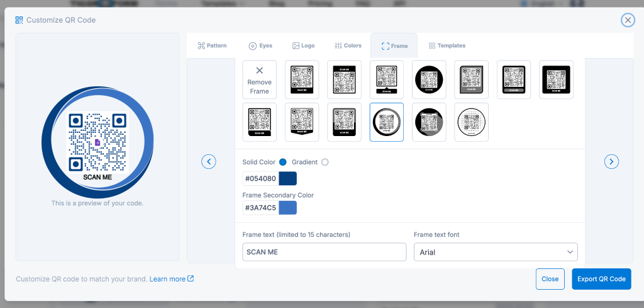This screenshot has width=644, height=308.
Task: Close the Customize QR Code dialog via X
Action: pos(628,20)
